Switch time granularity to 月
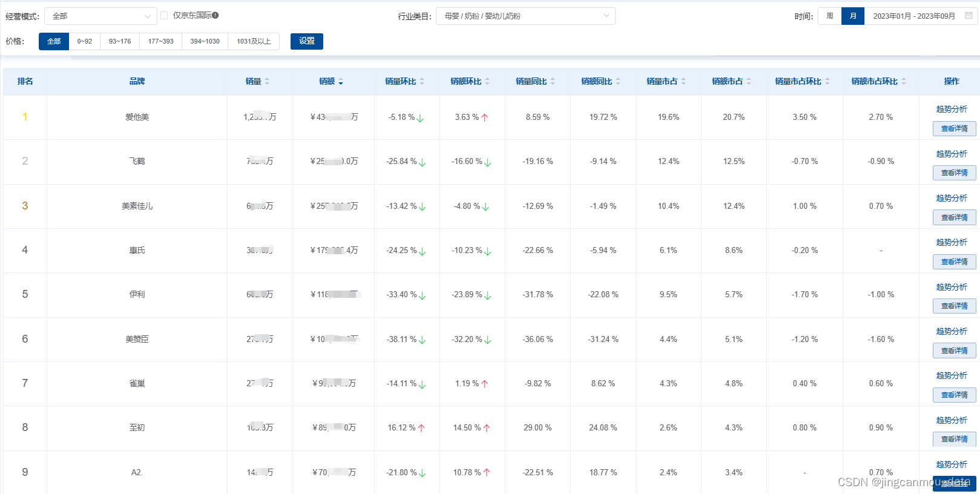Image resolution: width=980 pixels, height=494 pixels. click(853, 16)
